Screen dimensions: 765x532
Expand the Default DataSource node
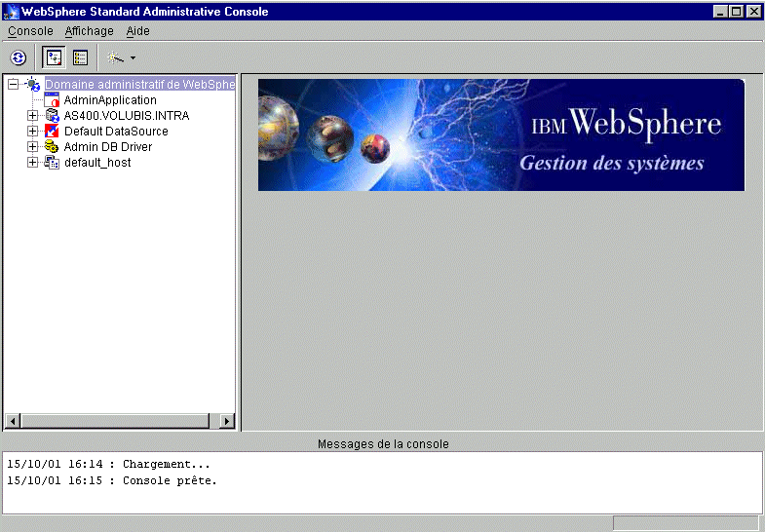32,132
